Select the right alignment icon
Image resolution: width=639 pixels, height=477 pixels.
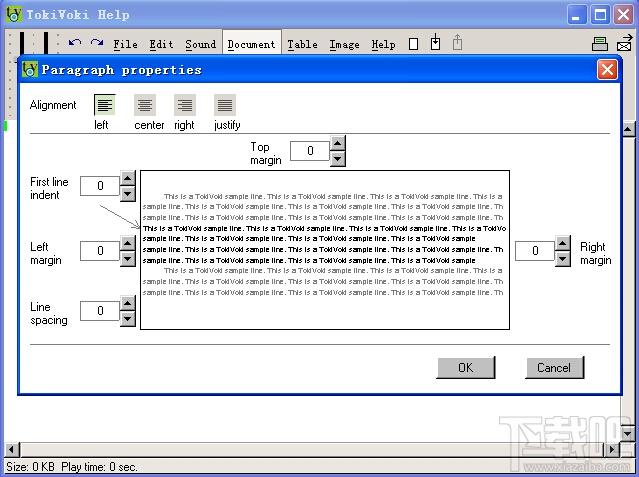point(185,105)
